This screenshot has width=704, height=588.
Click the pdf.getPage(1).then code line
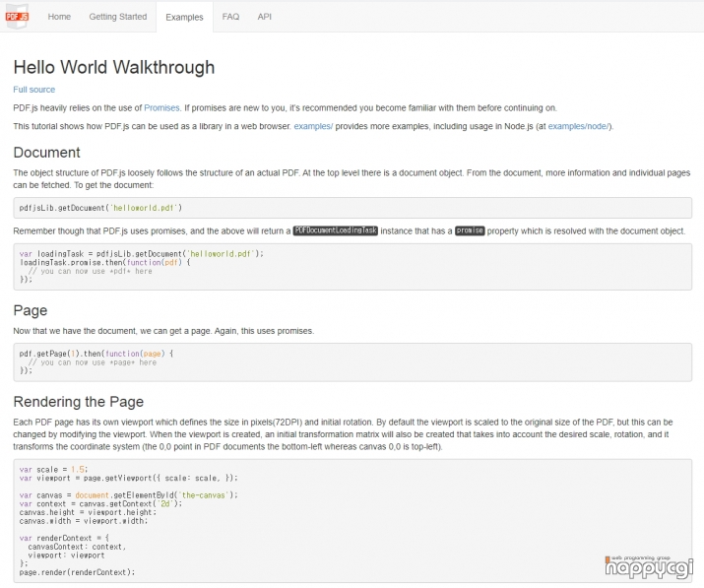96,354
